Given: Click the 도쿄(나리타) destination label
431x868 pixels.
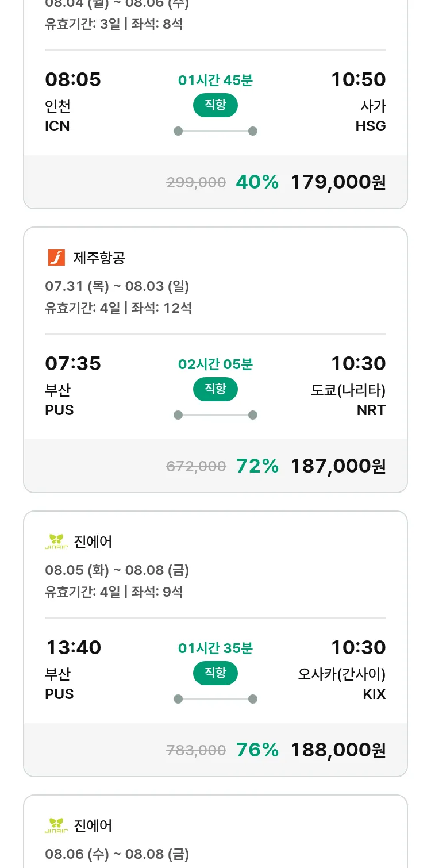Looking at the screenshot, I should click(348, 390).
